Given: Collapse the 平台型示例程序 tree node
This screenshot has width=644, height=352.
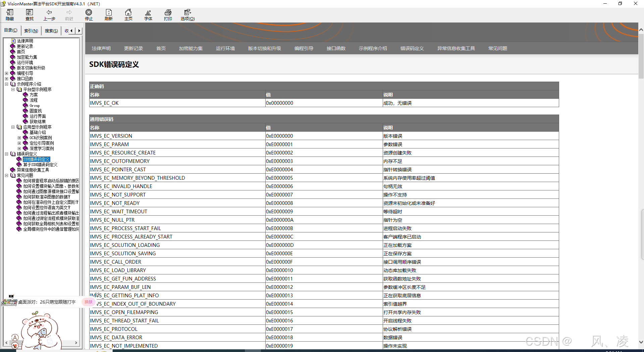Looking at the screenshot, I should point(13,89).
